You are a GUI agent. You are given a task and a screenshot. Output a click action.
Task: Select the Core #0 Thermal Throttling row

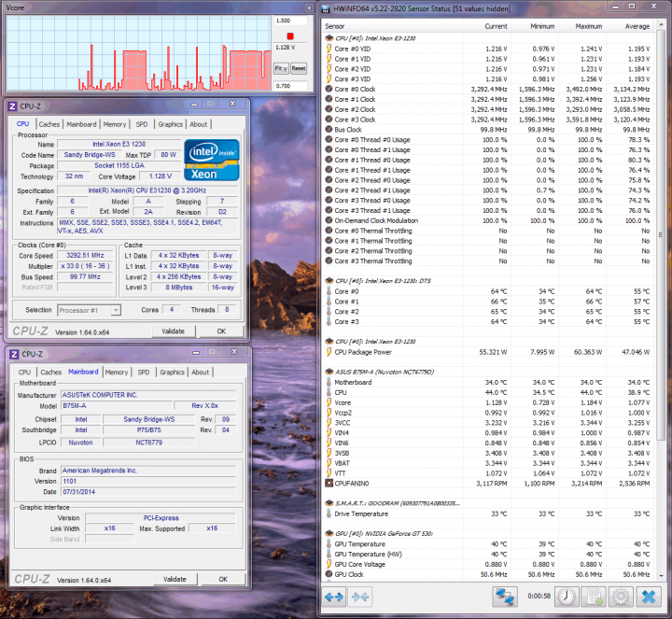pyautogui.click(x=488, y=231)
